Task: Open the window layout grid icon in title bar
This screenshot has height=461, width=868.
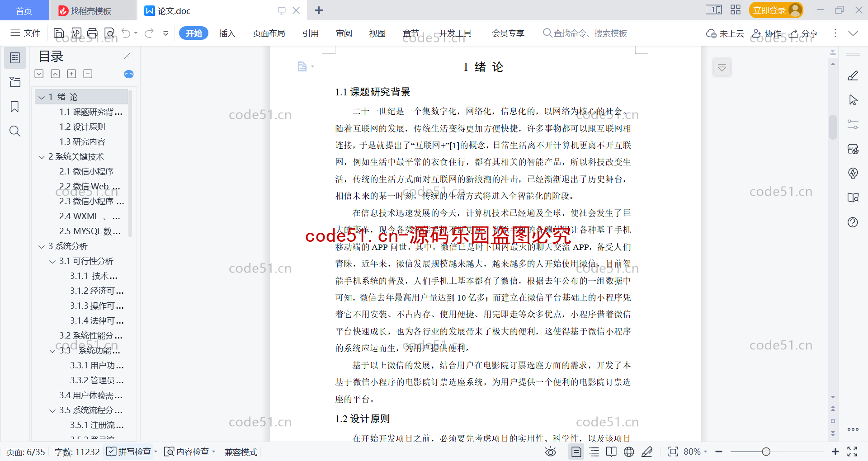Action: click(736, 10)
